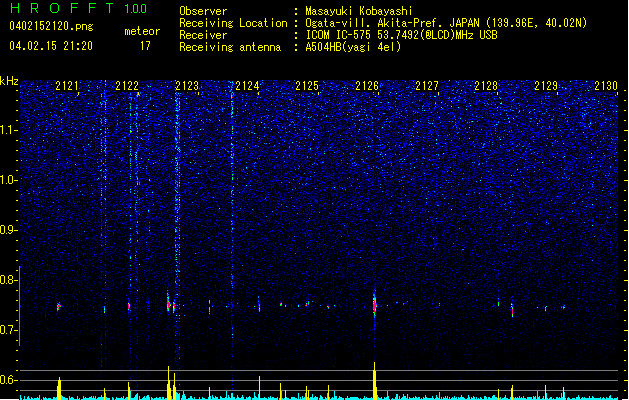
Task: Click the 0.9 kHz axis label
Action: click(9, 230)
